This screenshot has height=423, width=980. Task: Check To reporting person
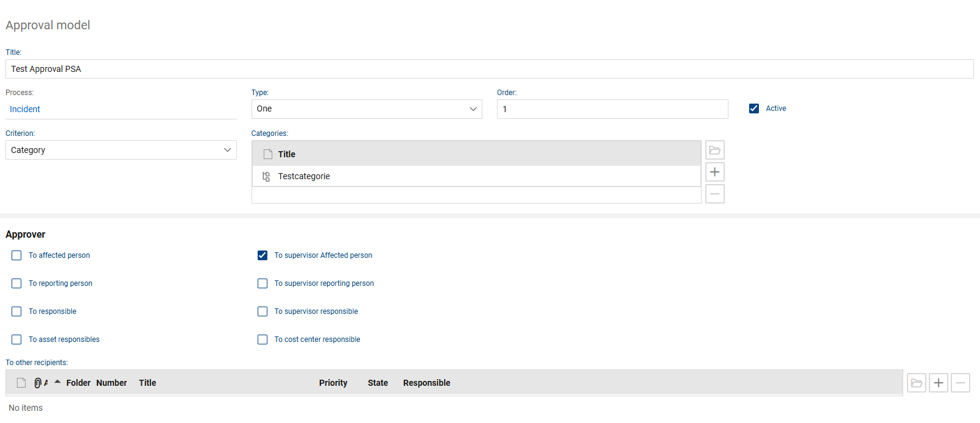click(x=16, y=283)
